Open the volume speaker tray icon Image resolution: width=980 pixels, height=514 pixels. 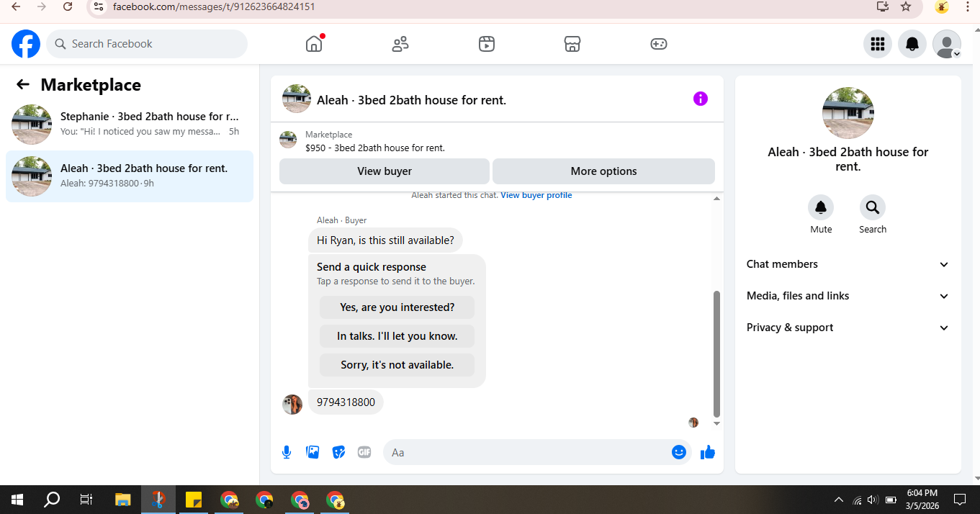pos(873,500)
